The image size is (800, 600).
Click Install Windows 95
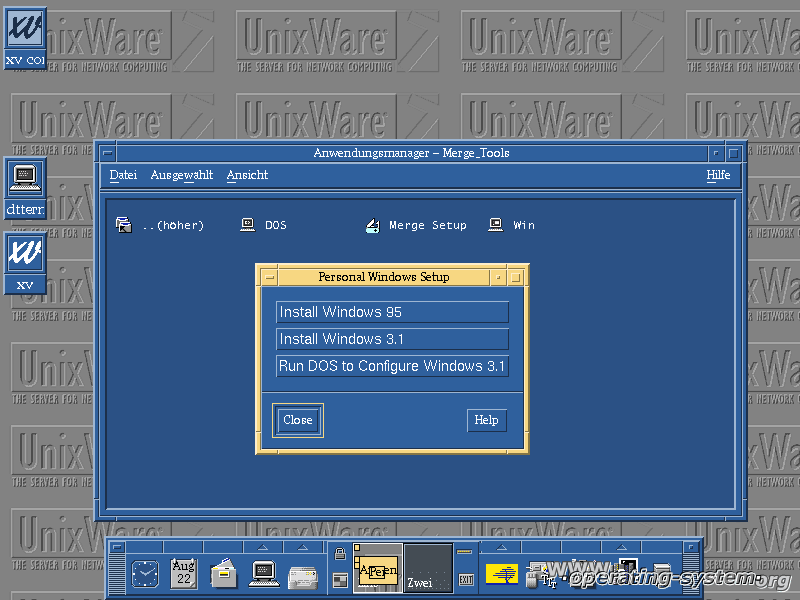click(392, 312)
